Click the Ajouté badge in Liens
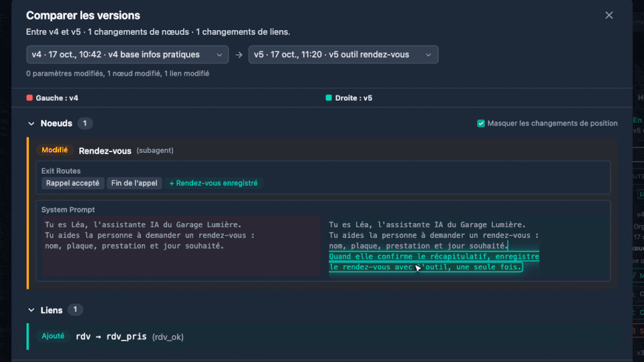Viewport: 644px width, 362px height. tap(53, 336)
